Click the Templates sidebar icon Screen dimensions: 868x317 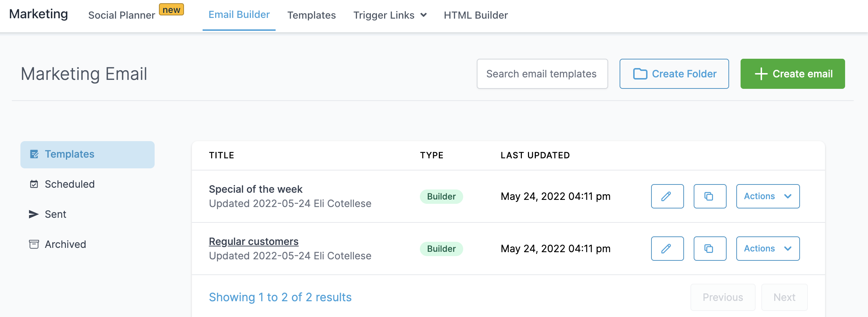(34, 154)
